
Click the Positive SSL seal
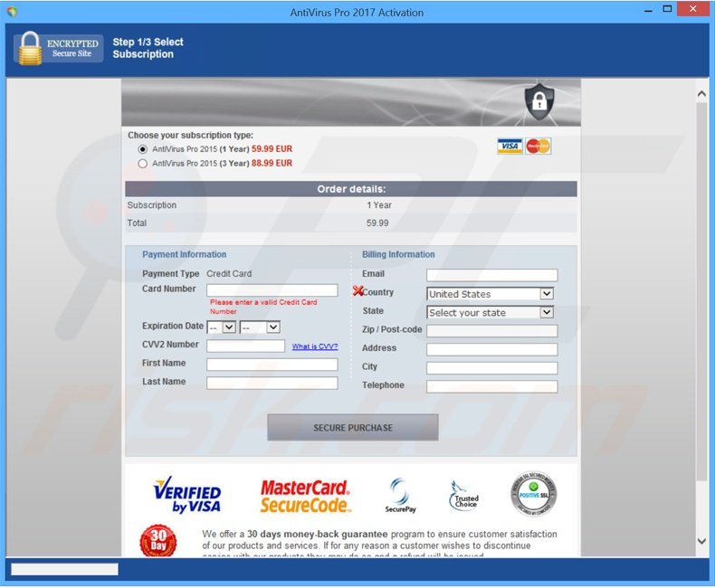[x=532, y=494]
